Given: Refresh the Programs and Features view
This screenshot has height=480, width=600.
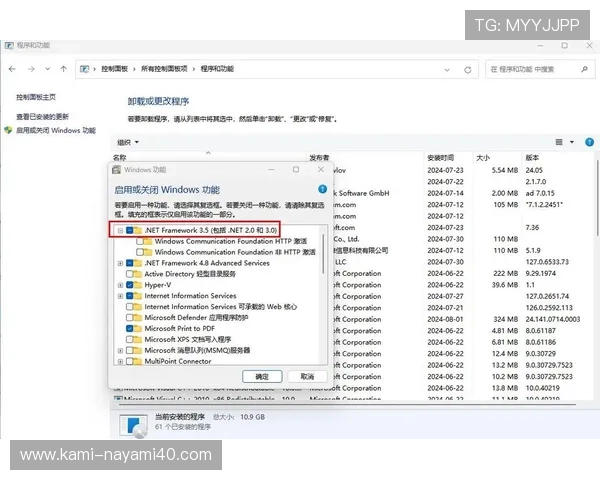Looking at the screenshot, I should [x=468, y=70].
